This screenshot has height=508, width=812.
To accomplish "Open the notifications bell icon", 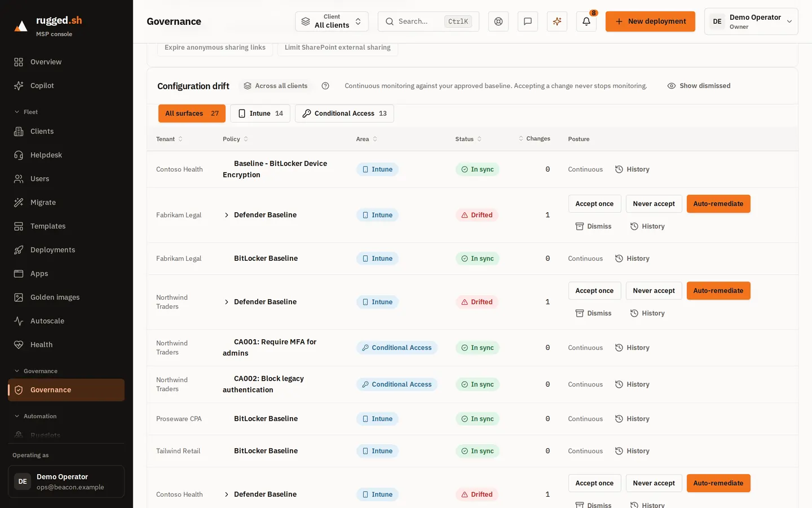I will pos(586,21).
